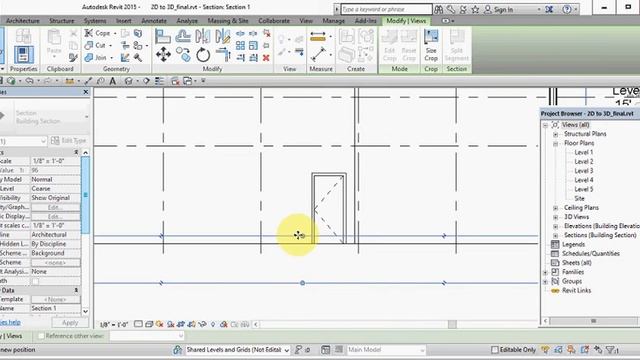Click the Edit Type button
Viewport: 640px width, 360px height.
click(69, 141)
